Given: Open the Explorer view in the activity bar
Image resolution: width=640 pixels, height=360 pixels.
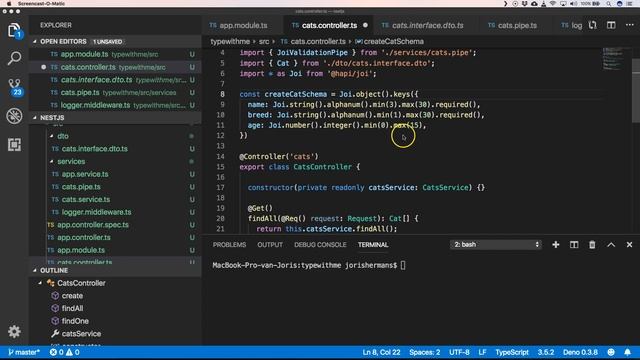Looking at the screenshot, I should click(x=14, y=31).
